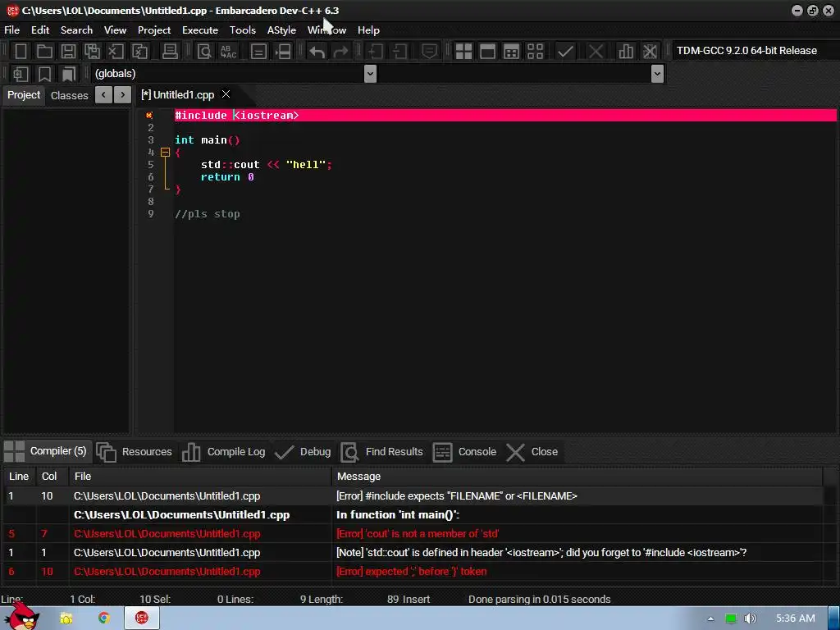Click the Stop execution X toolbar icon
Screen dimensions: 840x630
pos(596,52)
